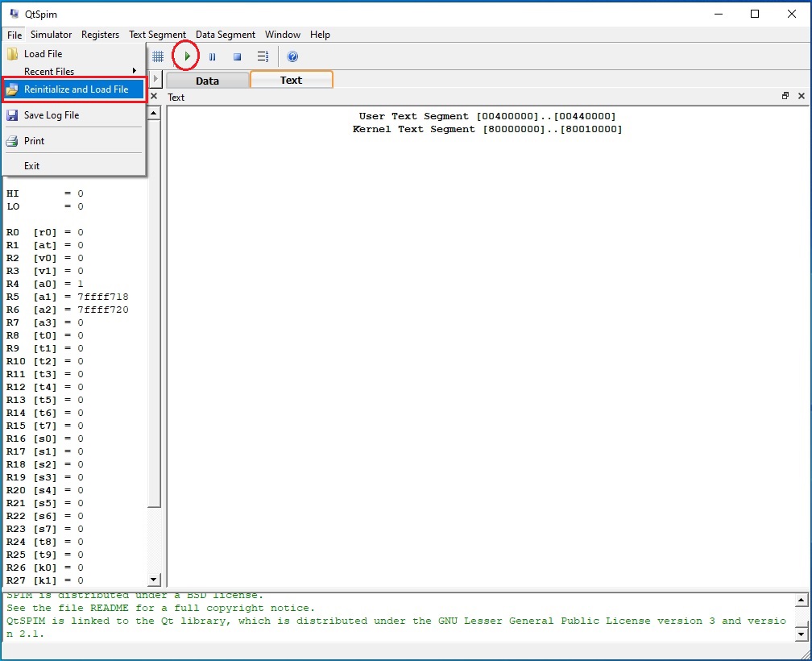812x661 pixels.
Task: Click the Run/Continue play button
Action: (x=187, y=56)
